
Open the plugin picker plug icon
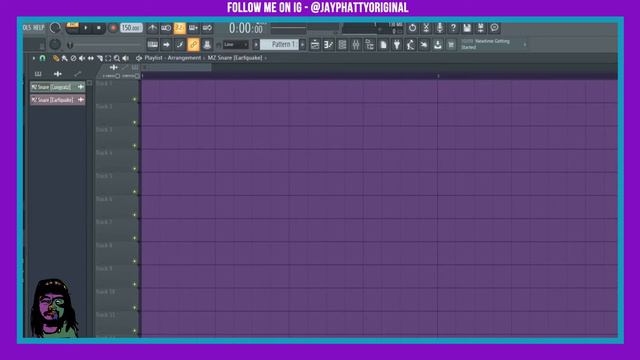pyautogui.click(x=397, y=44)
